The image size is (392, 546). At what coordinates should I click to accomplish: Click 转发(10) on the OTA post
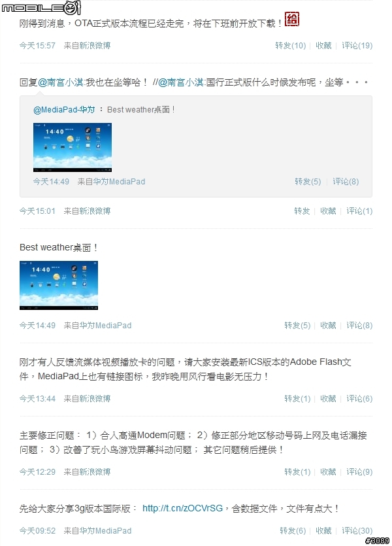click(291, 46)
